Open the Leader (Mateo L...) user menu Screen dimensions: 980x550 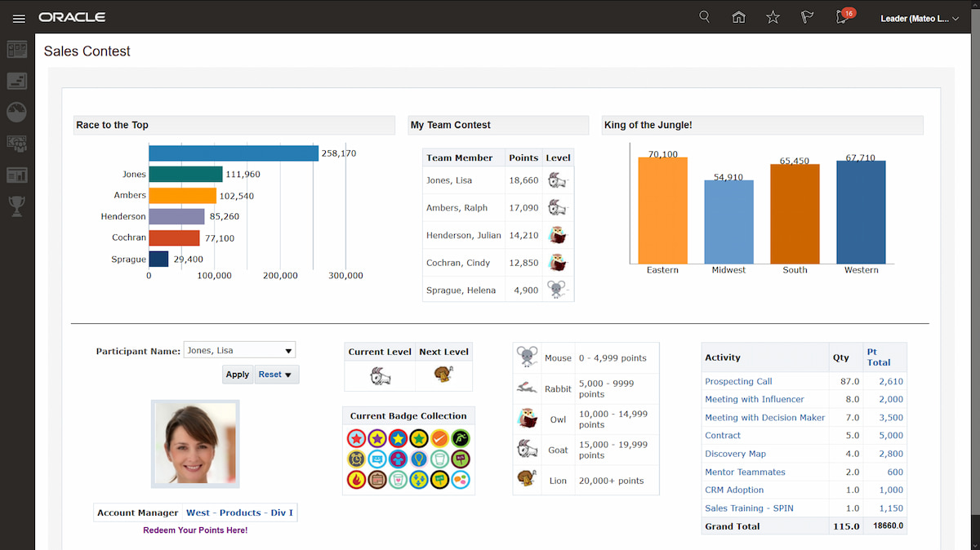920,17
